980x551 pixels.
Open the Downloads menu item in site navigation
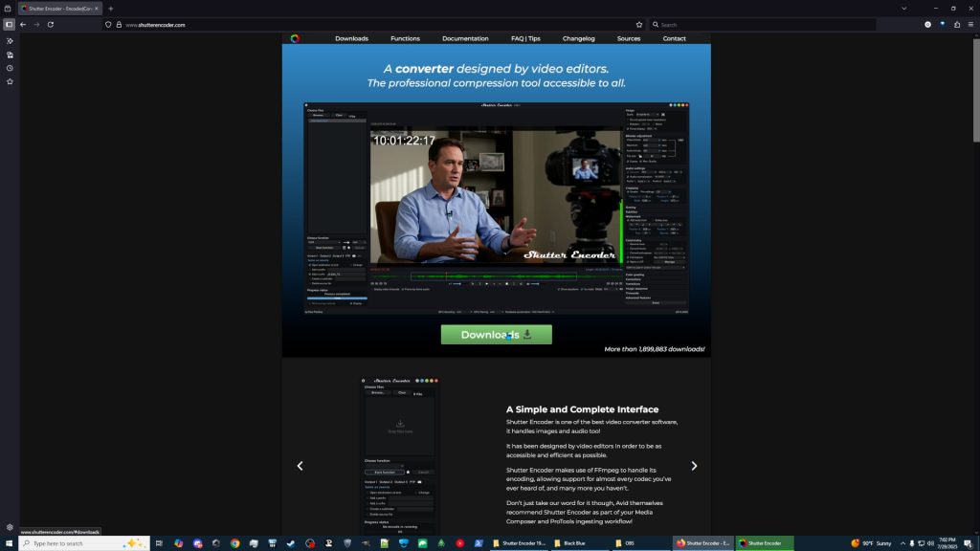pos(351,38)
